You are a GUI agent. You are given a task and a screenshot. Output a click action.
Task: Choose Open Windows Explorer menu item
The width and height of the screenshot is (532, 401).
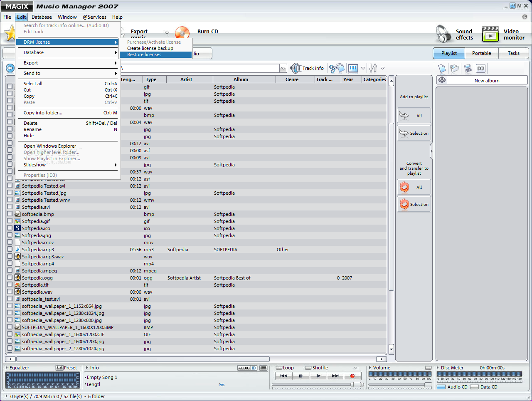68,146
